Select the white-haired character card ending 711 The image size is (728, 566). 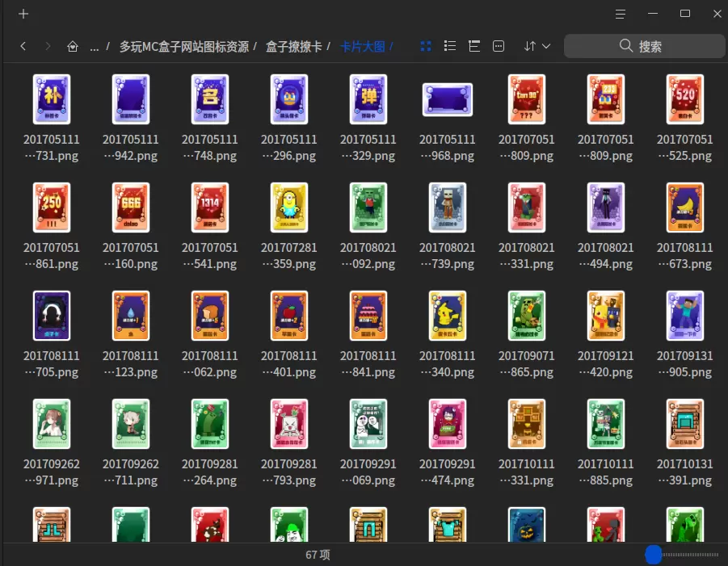(x=130, y=424)
